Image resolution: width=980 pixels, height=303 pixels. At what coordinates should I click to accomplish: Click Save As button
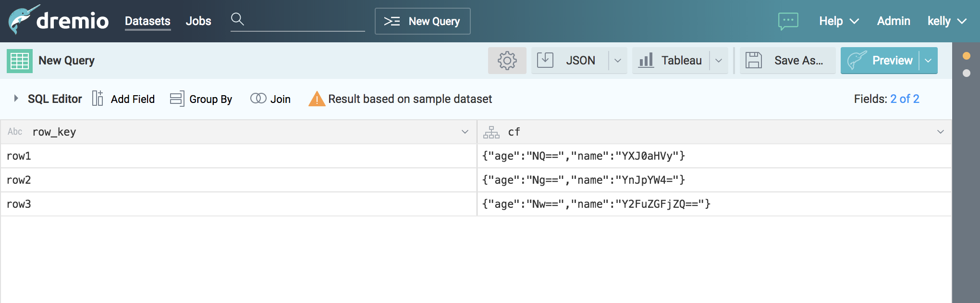pyautogui.click(x=787, y=61)
